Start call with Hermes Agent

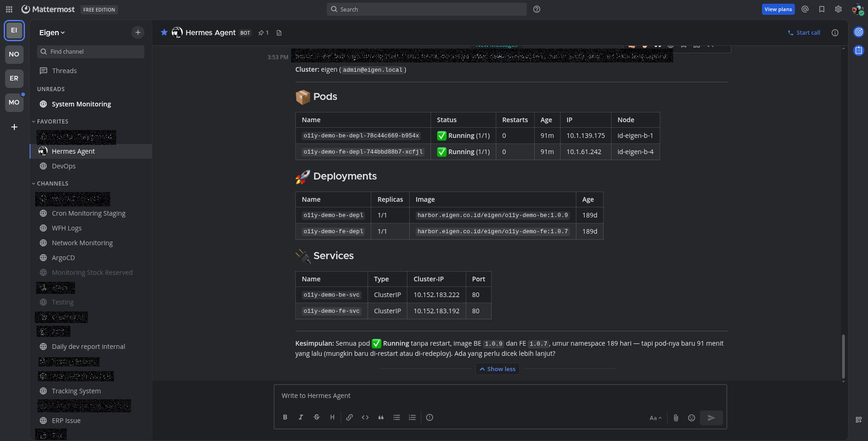804,33
